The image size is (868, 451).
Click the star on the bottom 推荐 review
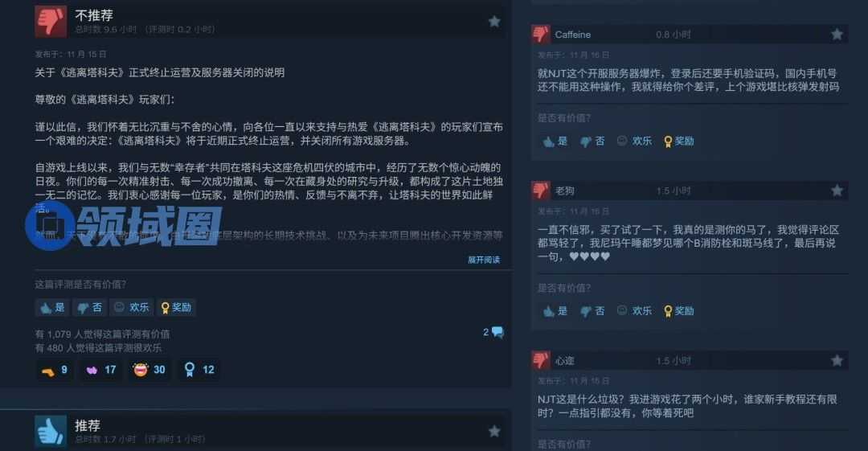(493, 431)
